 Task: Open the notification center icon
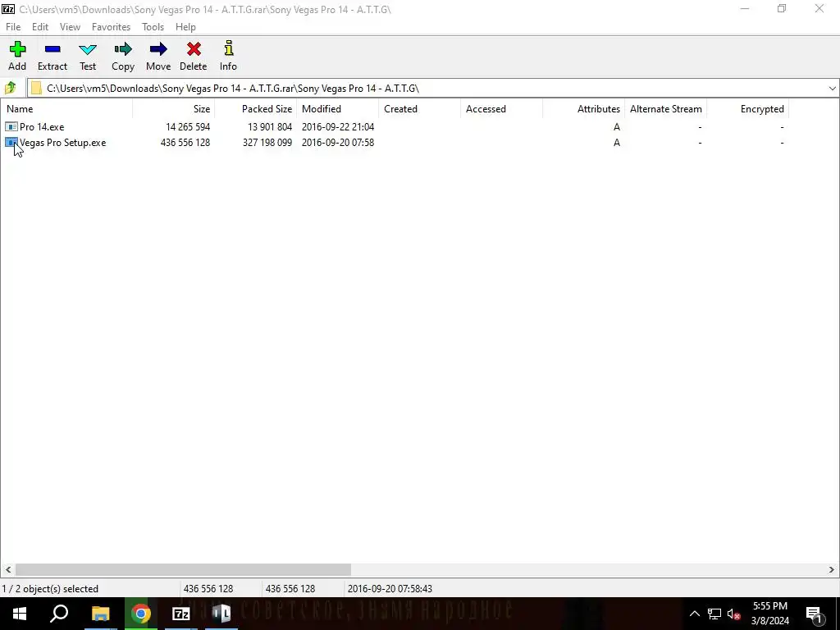pos(815,614)
